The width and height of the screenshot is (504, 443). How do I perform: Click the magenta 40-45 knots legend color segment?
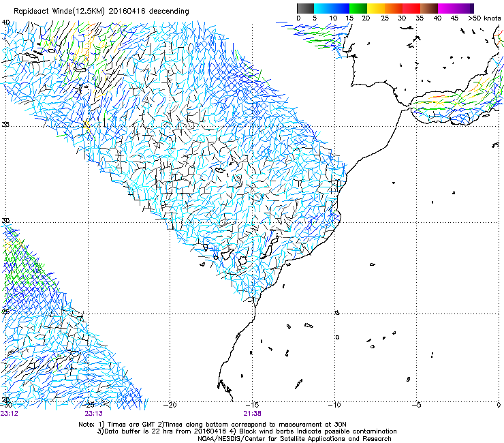(x=447, y=8)
